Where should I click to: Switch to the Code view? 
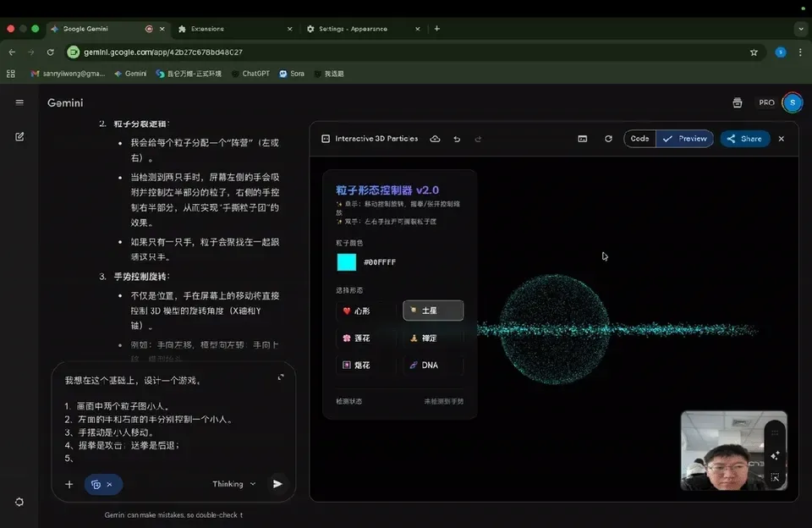[640, 139]
